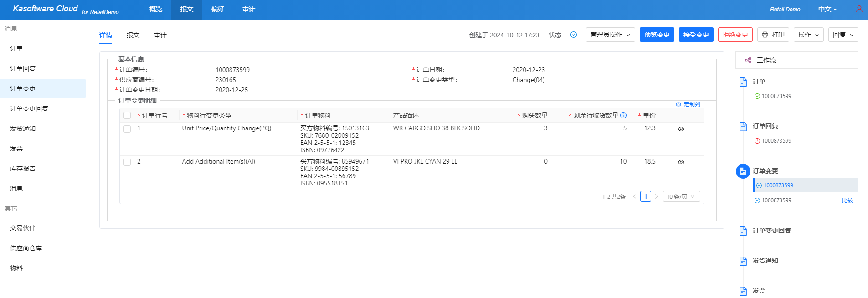Click the 工作流 workflow icon
868x298 pixels.
[748, 60]
